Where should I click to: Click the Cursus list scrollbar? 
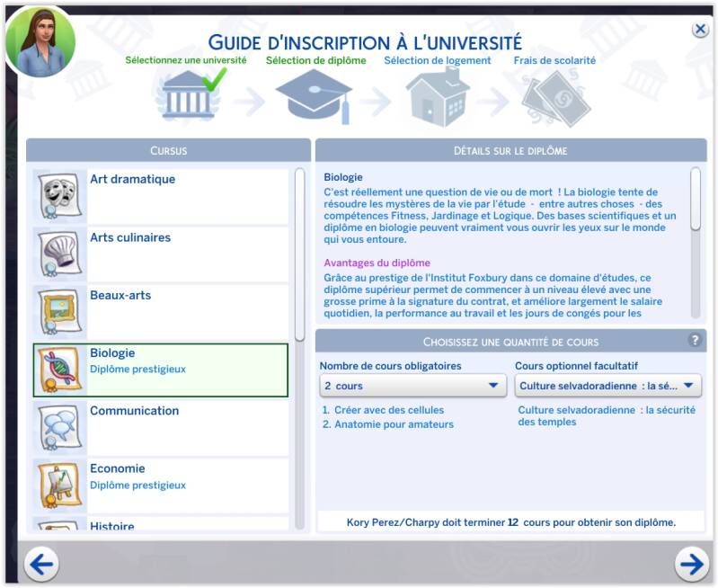300,254
